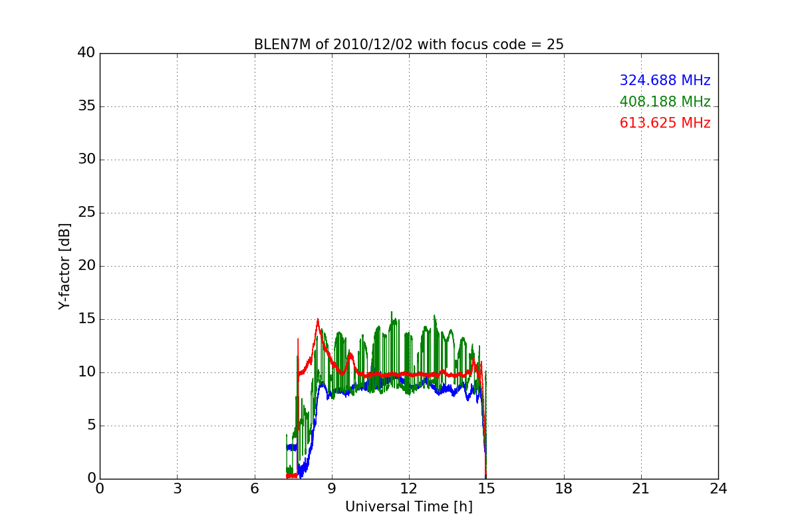798x532 pixels.
Task: Click the y-axis tick label 30
Action: [x=86, y=160]
